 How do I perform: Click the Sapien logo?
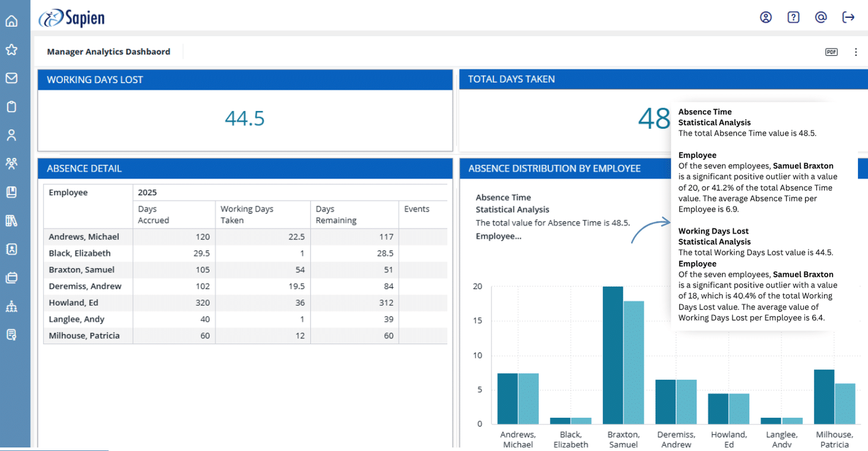[72, 18]
